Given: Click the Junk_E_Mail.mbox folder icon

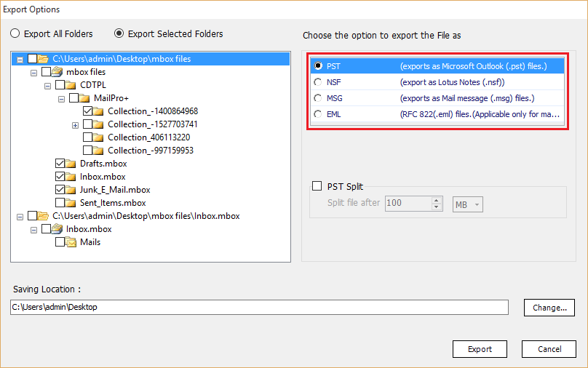Looking at the screenshot, I should click(x=71, y=190).
